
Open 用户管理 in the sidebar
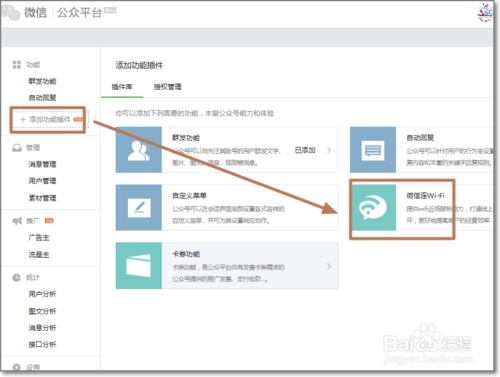pos(42,181)
